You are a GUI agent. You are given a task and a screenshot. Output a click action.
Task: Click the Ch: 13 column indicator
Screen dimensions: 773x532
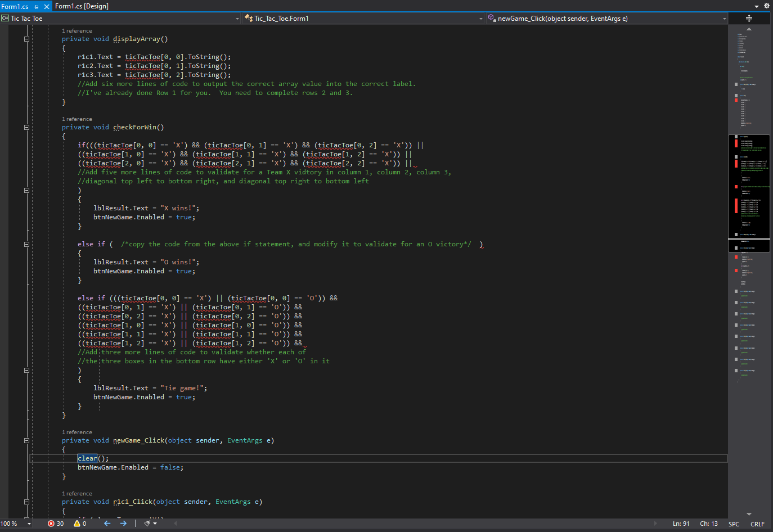pyautogui.click(x=709, y=524)
